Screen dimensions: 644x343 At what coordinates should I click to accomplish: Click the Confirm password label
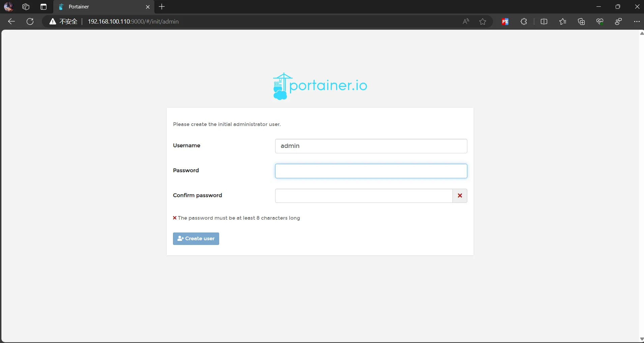pos(197,195)
